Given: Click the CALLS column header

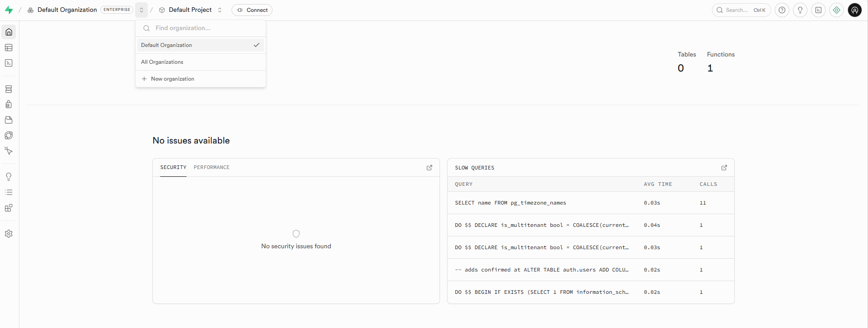Looking at the screenshot, I should (708, 184).
